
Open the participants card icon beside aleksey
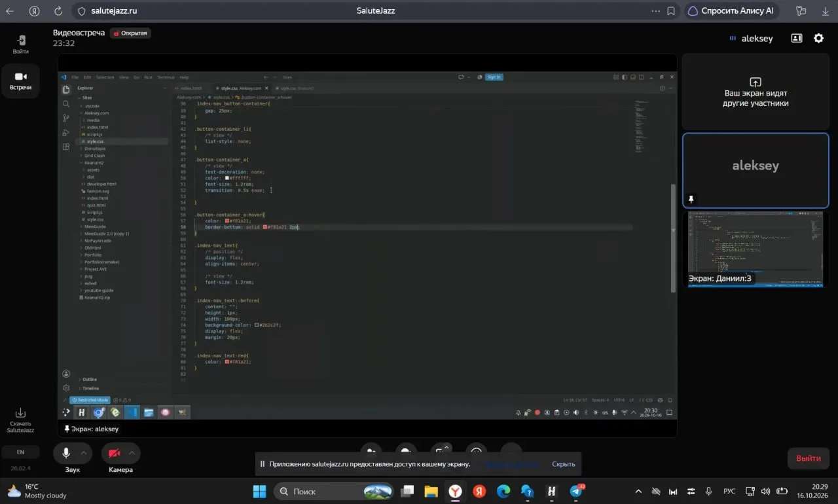point(797,39)
